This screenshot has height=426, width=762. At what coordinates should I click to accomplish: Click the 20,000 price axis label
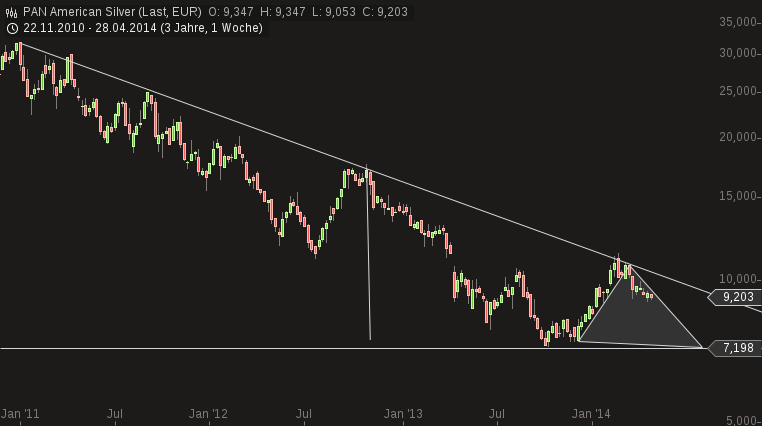pyautogui.click(x=739, y=137)
